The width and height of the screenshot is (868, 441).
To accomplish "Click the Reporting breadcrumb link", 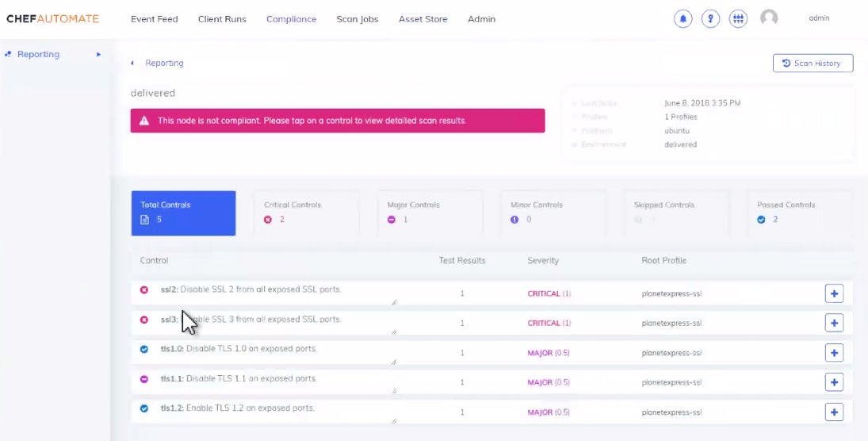I will pos(164,63).
